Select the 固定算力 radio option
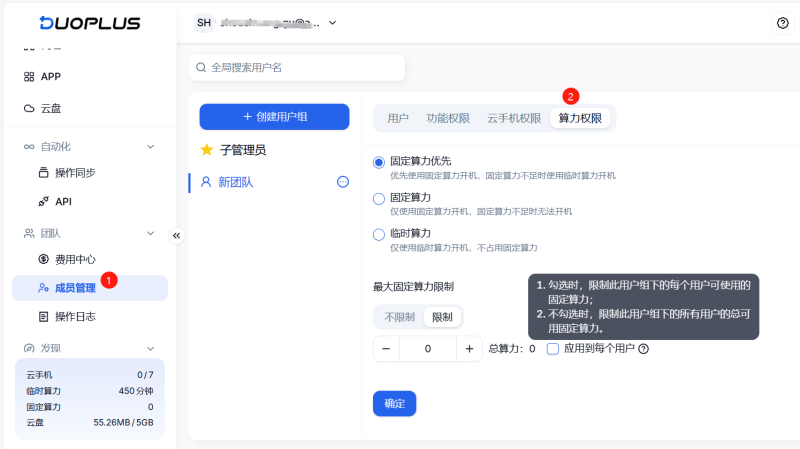800x449 pixels. point(379,199)
